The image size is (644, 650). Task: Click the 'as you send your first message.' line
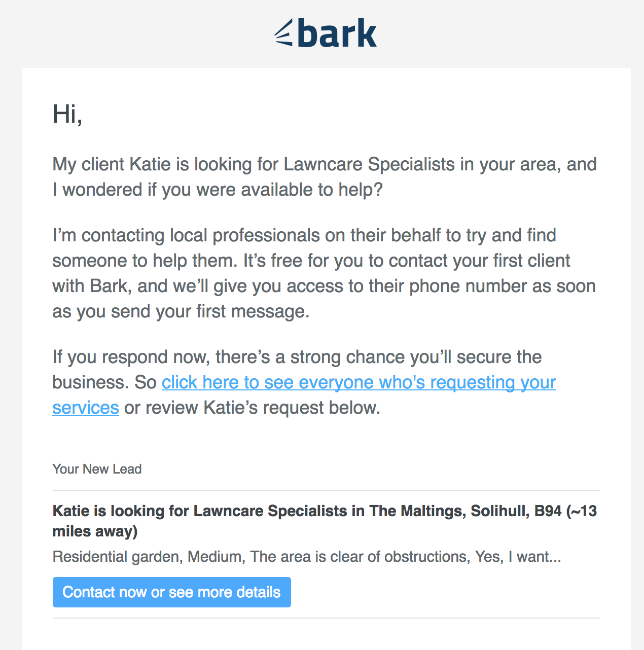(x=181, y=311)
